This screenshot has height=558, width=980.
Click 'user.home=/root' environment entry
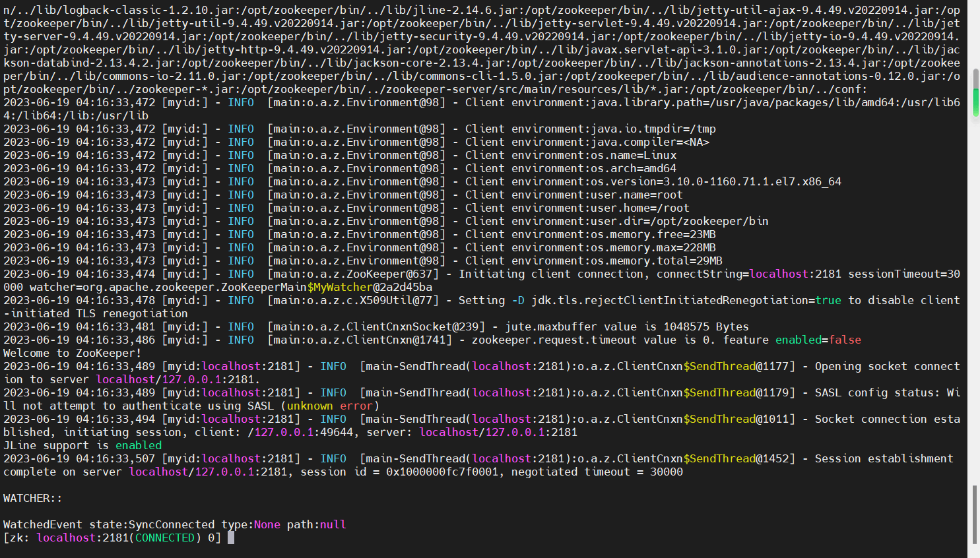[x=640, y=208]
